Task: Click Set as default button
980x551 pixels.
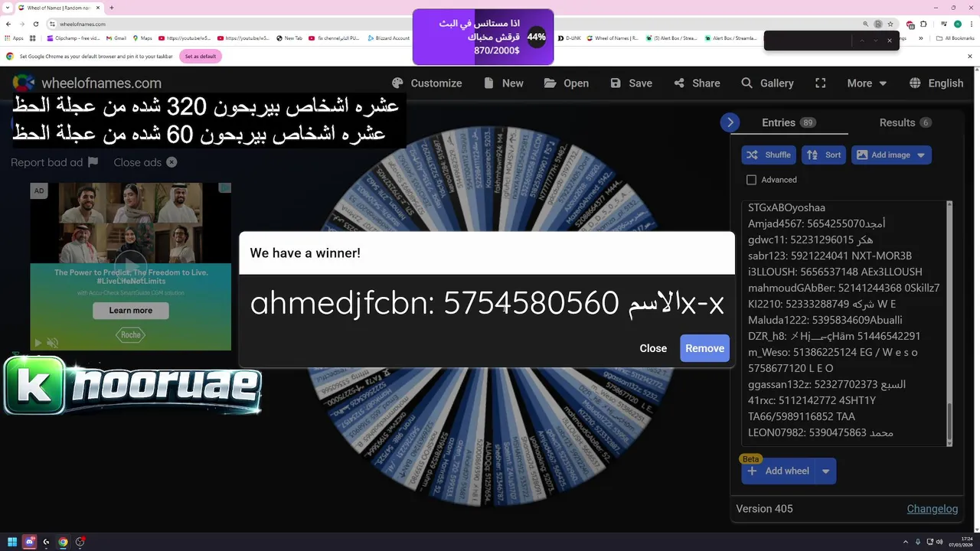Action: point(201,56)
